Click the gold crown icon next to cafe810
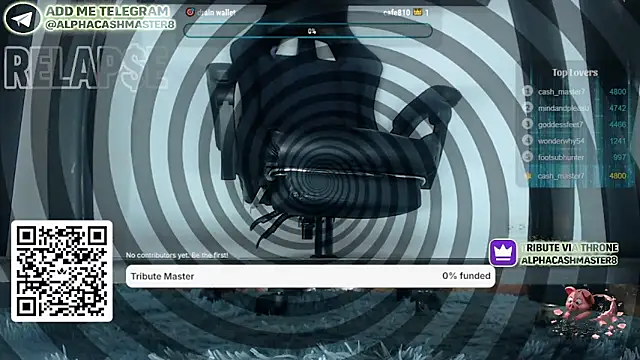The image size is (640, 360). tap(418, 12)
